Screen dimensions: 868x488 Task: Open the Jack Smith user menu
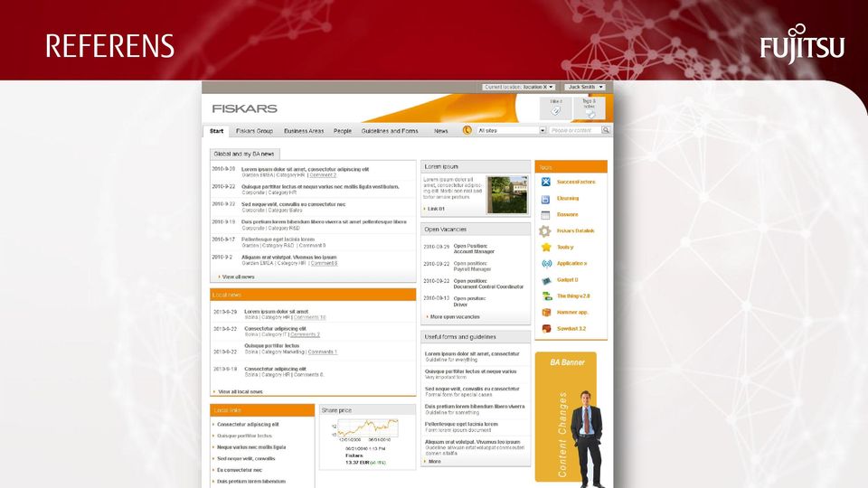[x=585, y=87]
